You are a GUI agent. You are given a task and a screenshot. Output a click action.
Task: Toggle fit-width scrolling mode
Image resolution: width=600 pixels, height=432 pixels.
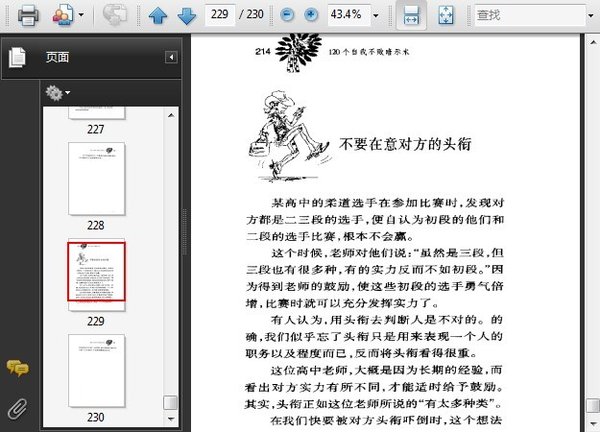click(x=411, y=15)
